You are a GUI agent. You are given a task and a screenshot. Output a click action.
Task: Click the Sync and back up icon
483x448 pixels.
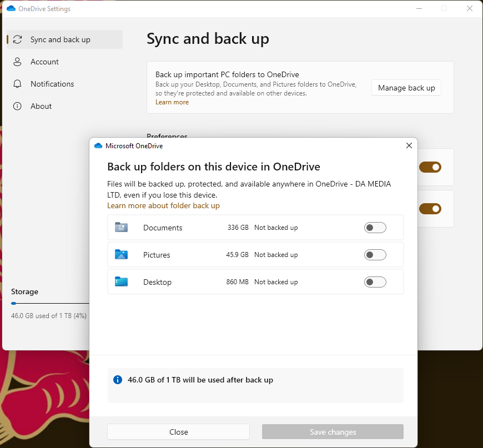click(18, 39)
